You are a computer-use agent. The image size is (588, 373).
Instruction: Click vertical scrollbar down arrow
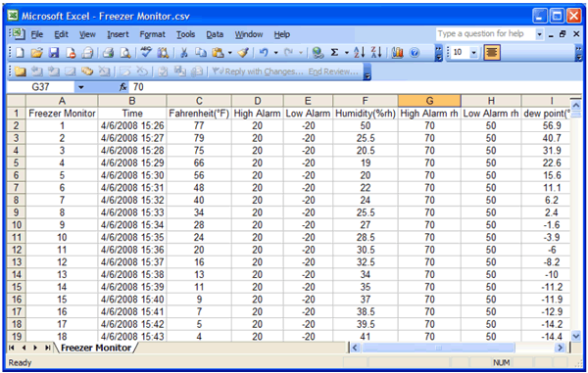click(576, 337)
